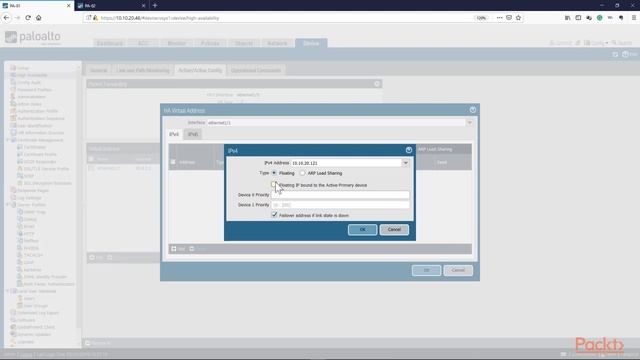Click the paloalto logo
This screenshot has height=360, width=640.
pyautogui.click(x=33, y=37)
